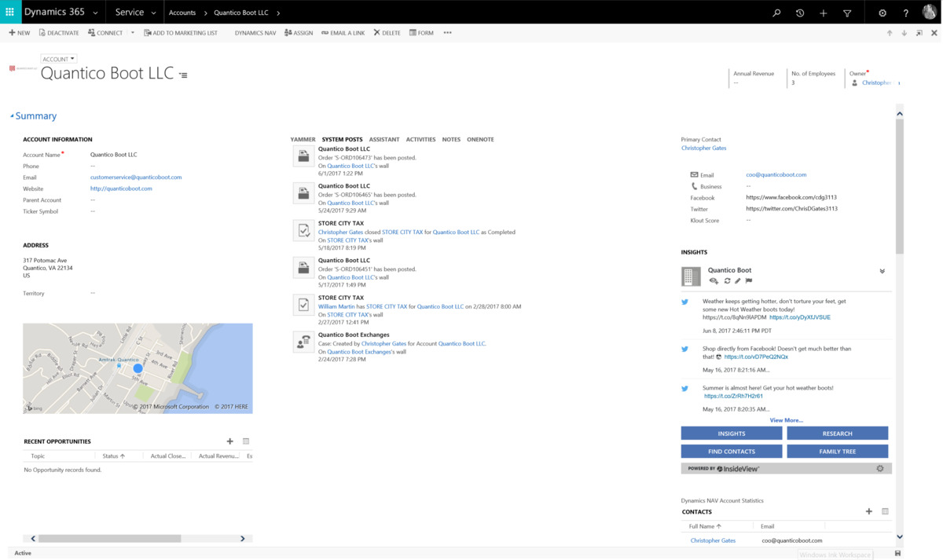
Task: Open the http://quanticoboot.com website link
Action: coord(121,188)
